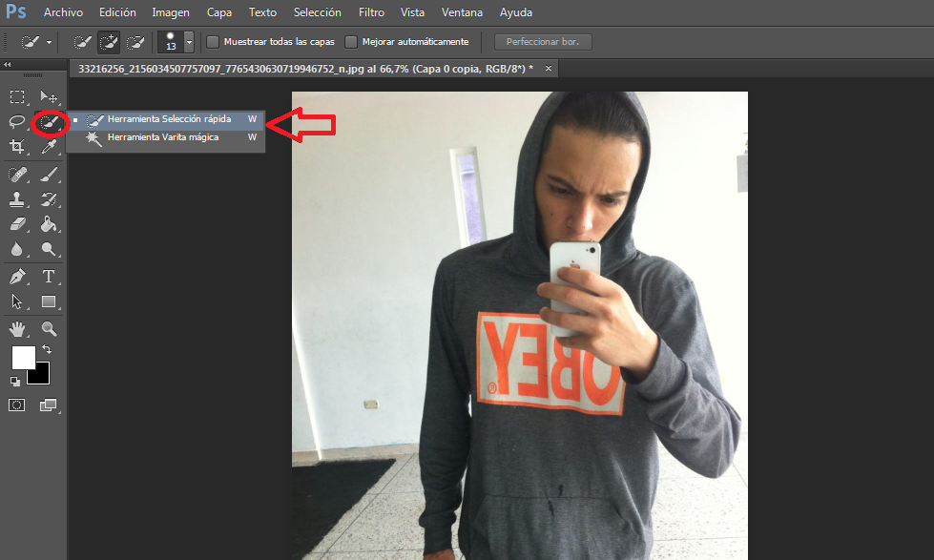Open the Archivo menu
This screenshot has height=560, width=934.
63,12
